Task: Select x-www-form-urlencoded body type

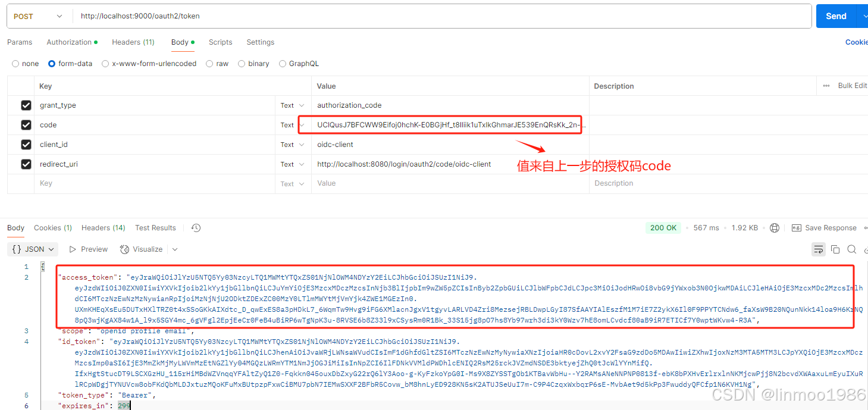Action: pyautogui.click(x=149, y=64)
